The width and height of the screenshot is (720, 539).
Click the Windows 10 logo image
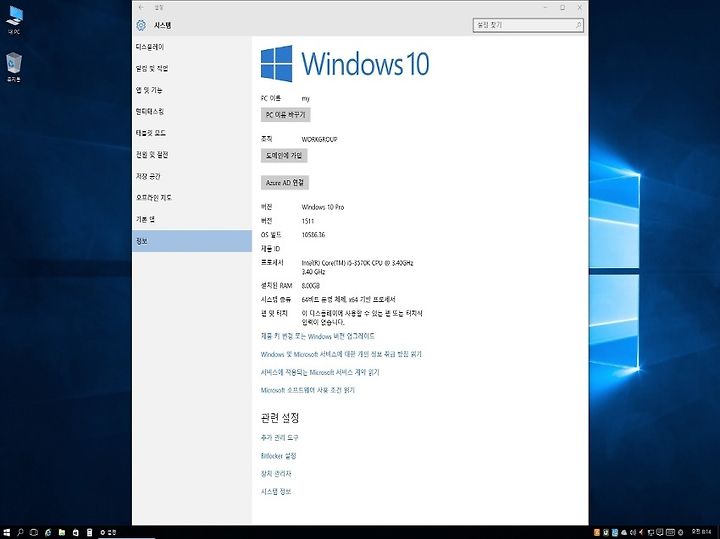click(x=345, y=63)
